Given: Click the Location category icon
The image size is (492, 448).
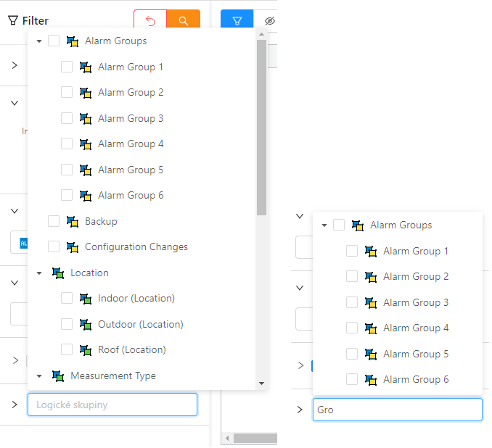Looking at the screenshot, I should pyautogui.click(x=58, y=273).
